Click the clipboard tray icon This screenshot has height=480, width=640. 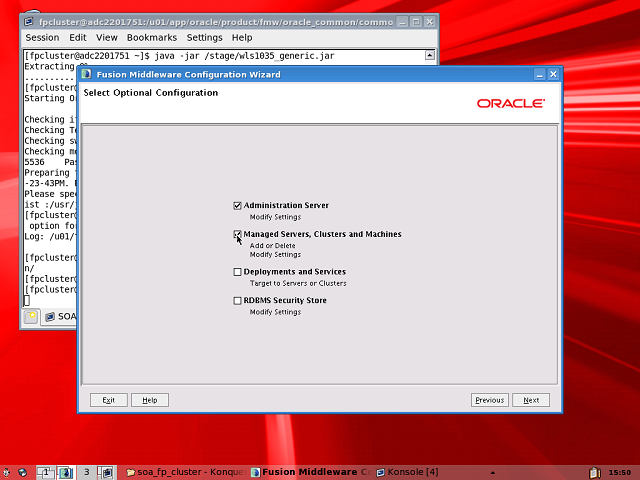595,472
